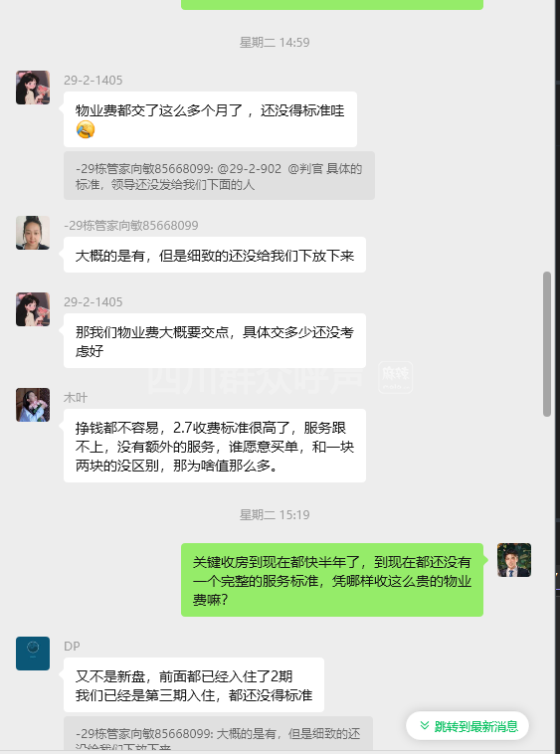The width and height of the screenshot is (560, 754).
Task: Select the 木叶 message about 2.7收费标准
Action: coord(215,446)
